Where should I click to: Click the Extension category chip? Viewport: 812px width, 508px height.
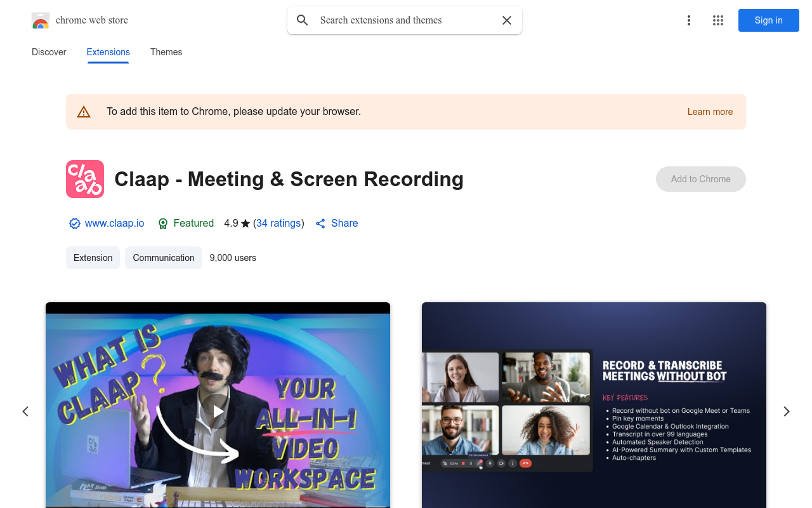(93, 258)
